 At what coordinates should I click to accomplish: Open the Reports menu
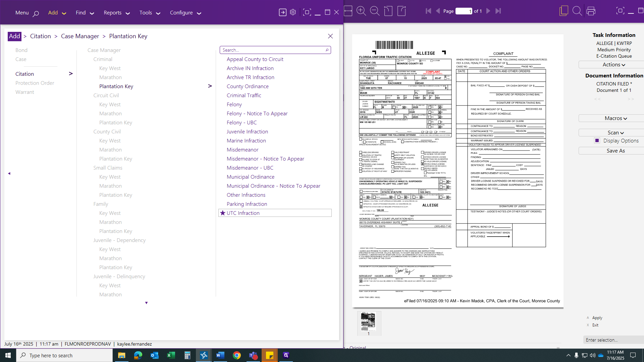(116, 13)
